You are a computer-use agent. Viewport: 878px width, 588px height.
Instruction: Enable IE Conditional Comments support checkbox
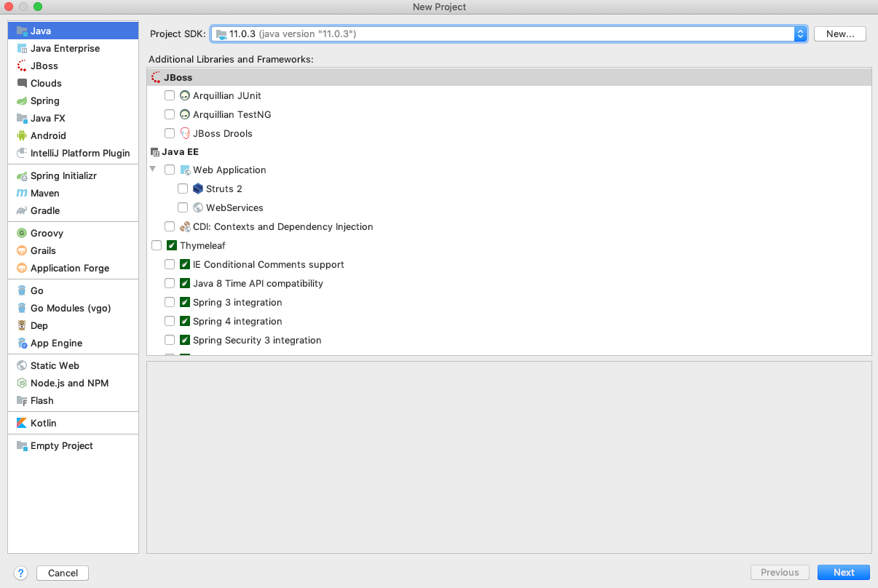[x=170, y=264]
